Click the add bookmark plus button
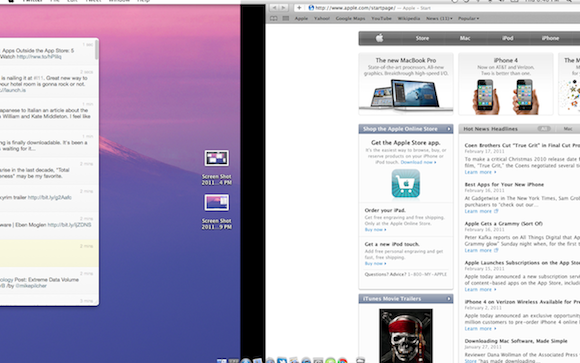This screenshot has width=580, height=363. pos(299,7)
